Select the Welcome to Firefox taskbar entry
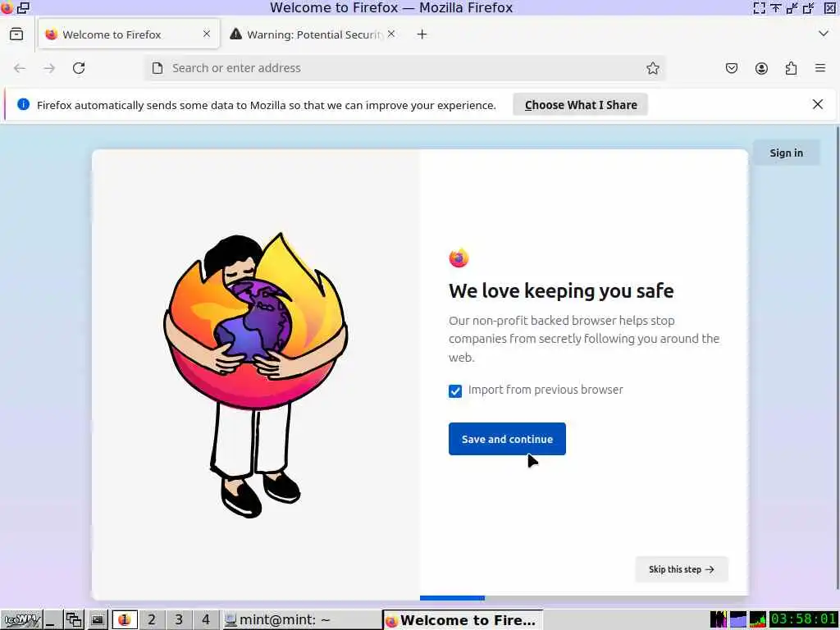The width and height of the screenshot is (840, 630). coord(463,620)
